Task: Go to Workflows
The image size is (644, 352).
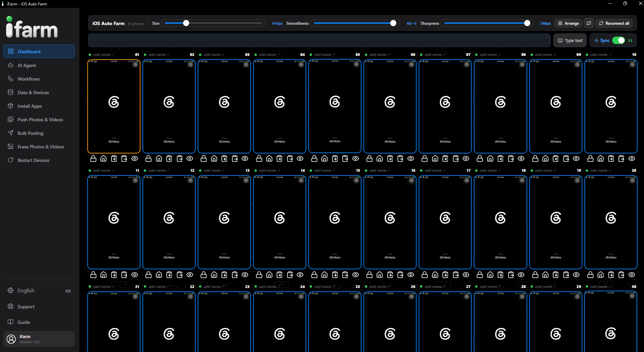Action: (x=39, y=79)
